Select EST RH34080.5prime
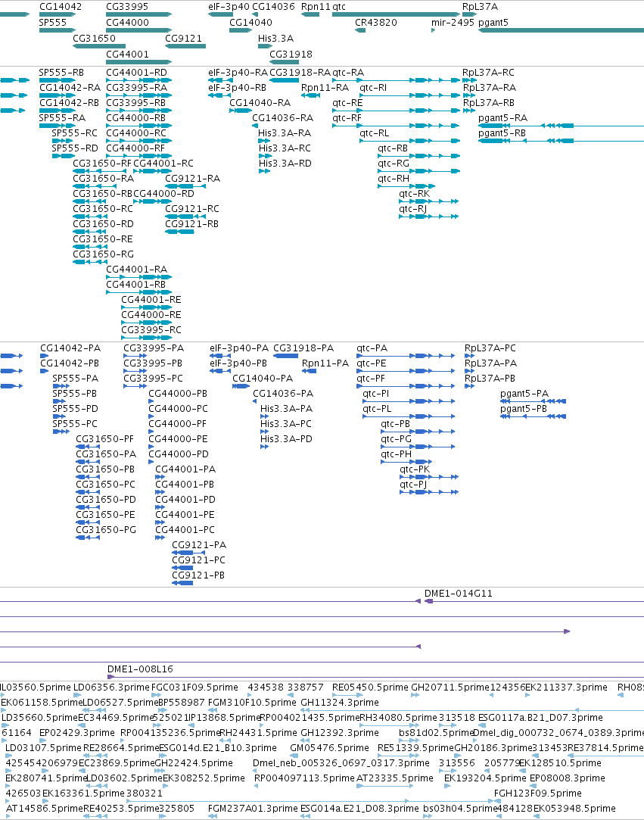644x820 pixels. pos(398,718)
